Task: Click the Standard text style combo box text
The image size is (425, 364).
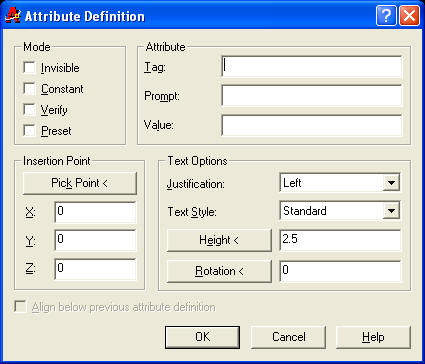Action: click(x=305, y=211)
